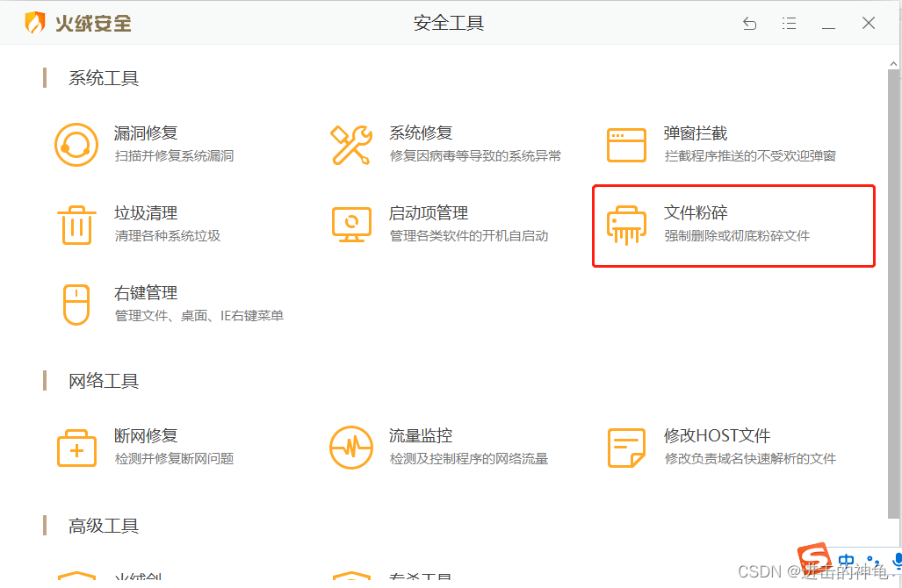Screen dimensions: 902x588
Task: Toggle the Sogou punctuation mode icon
Action: pos(873,562)
